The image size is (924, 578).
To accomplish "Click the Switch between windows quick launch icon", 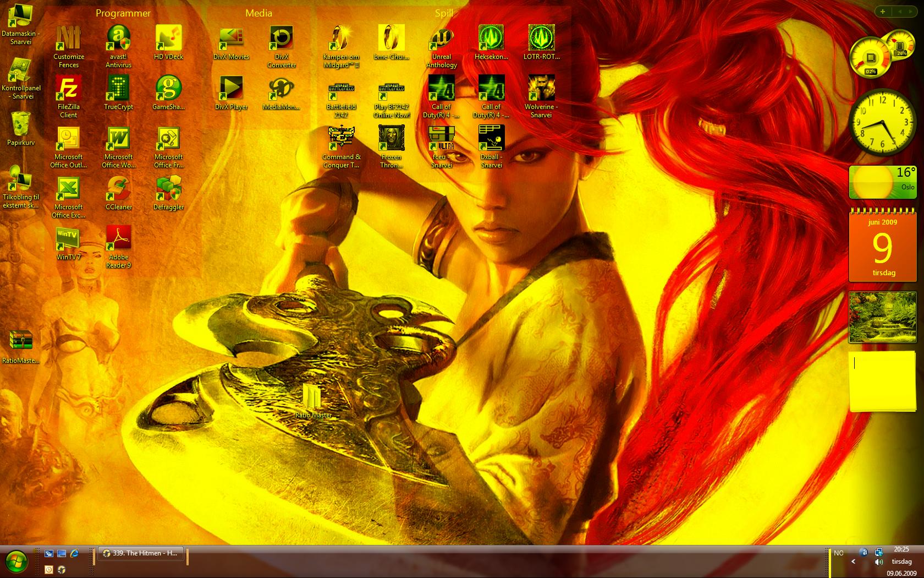I will click(x=49, y=554).
